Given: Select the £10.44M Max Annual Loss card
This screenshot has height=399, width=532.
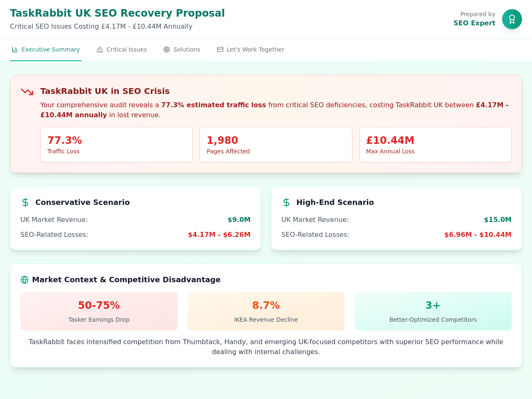Looking at the screenshot, I should pos(435,145).
